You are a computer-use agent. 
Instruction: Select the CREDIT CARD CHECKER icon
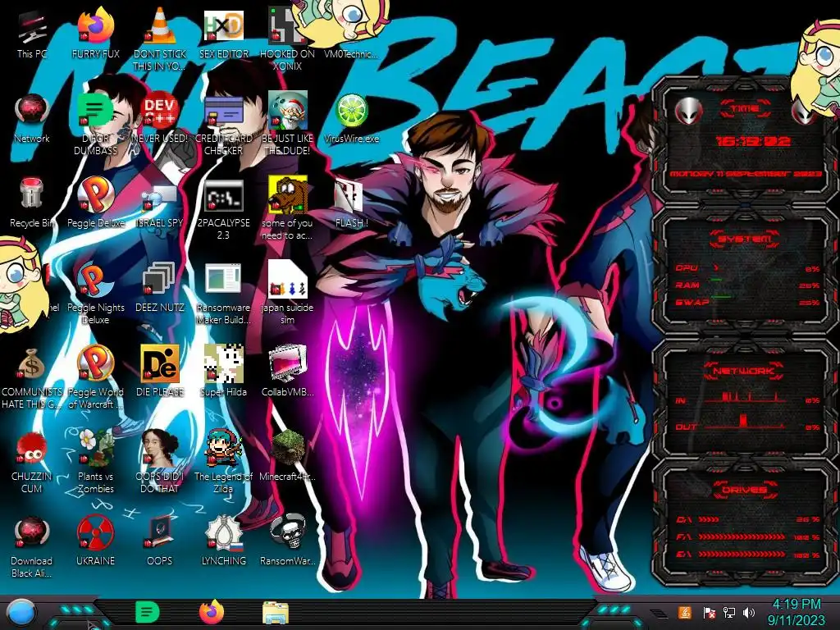tap(224, 125)
